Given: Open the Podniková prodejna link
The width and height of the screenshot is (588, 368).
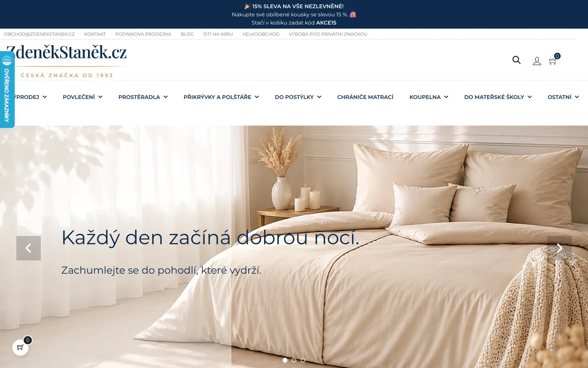Looking at the screenshot, I should click(143, 34).
